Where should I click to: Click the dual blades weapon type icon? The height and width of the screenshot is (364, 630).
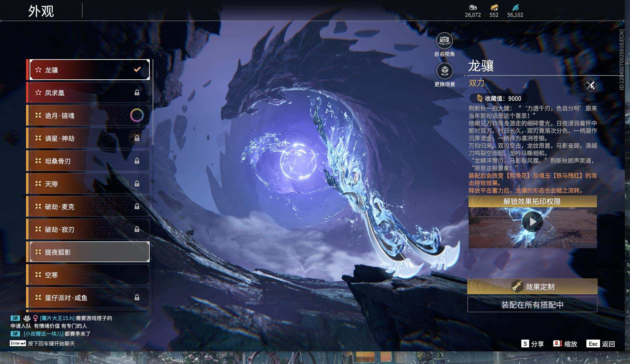pyautogui.click(x=590, y=86)
